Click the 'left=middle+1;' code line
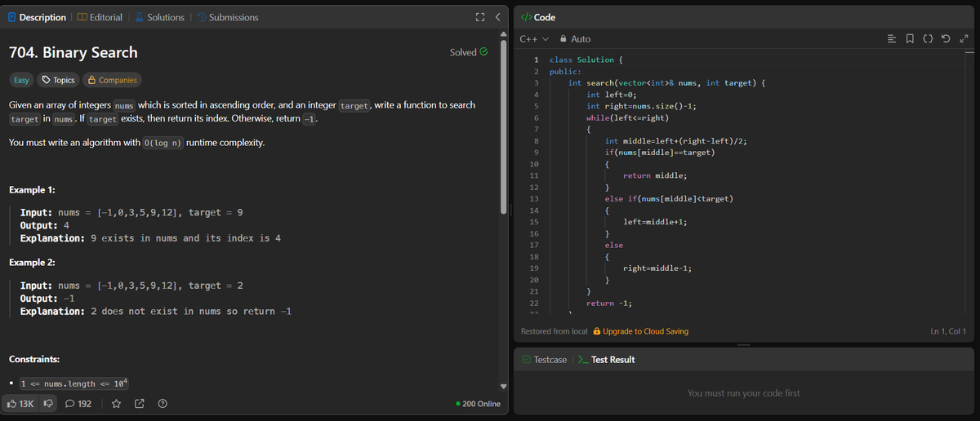Image resolution: width=980 pixels, height=421 pixels. [x=655, y=222]
